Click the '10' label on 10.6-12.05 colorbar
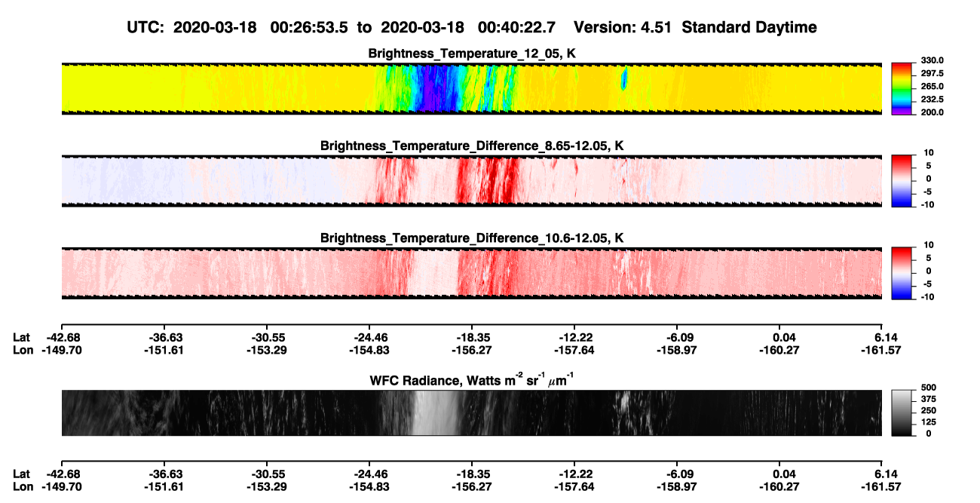The image size is (980, 503). click(928, 245)
